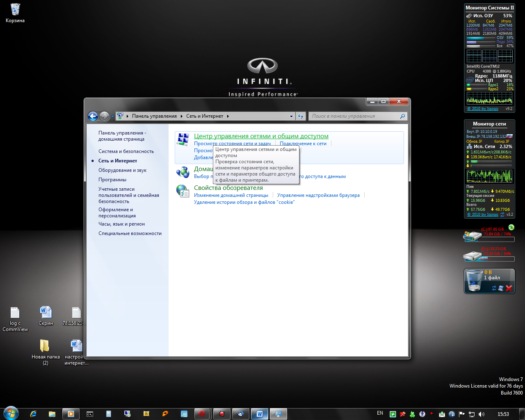Open the volume speaker tray icon
This screenshot has width=525, height=420.
482,414
